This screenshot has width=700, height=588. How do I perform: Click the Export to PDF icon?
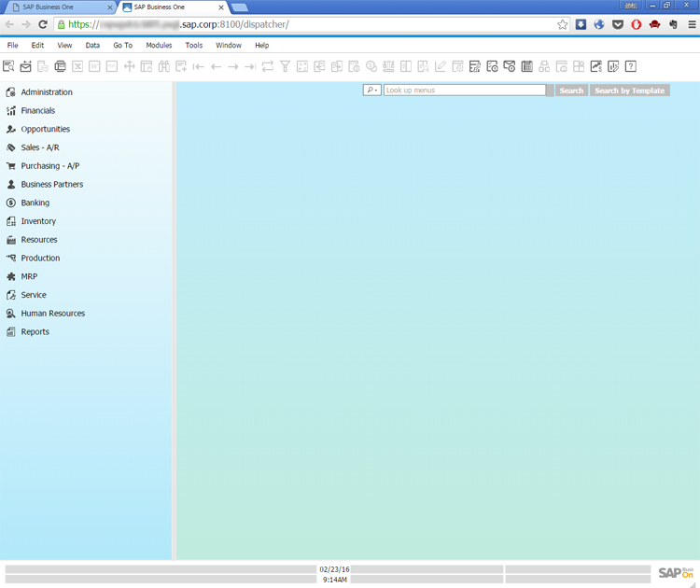(x=112, y=66)
